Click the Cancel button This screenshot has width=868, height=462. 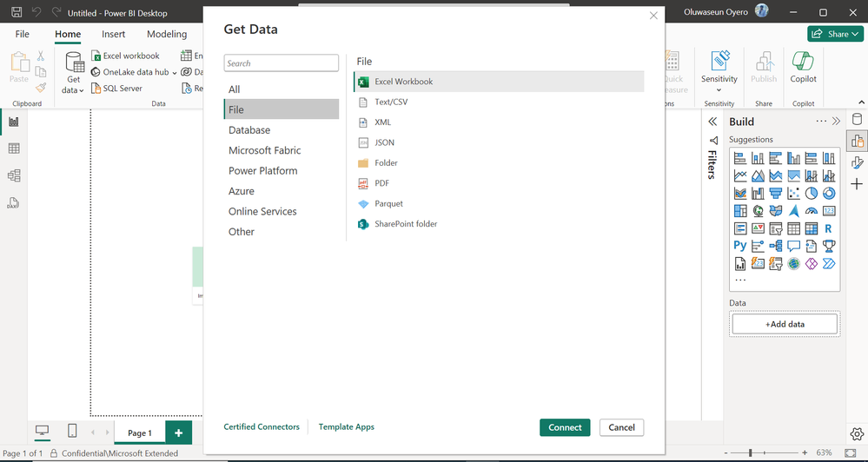click(621, 427)
